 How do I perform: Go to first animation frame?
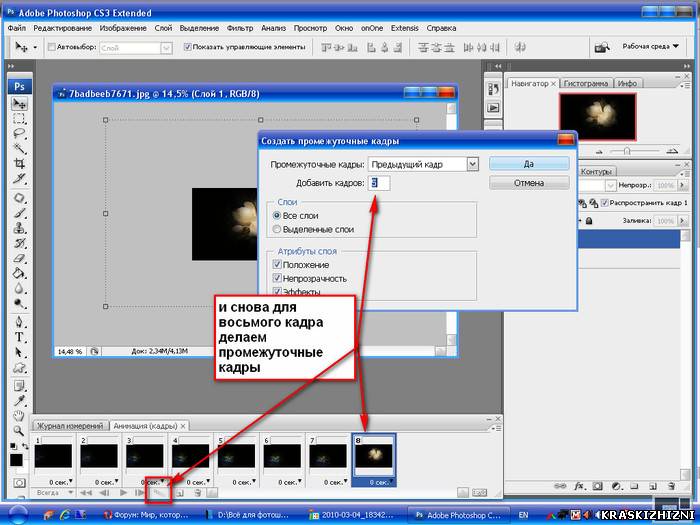(86, 493)
